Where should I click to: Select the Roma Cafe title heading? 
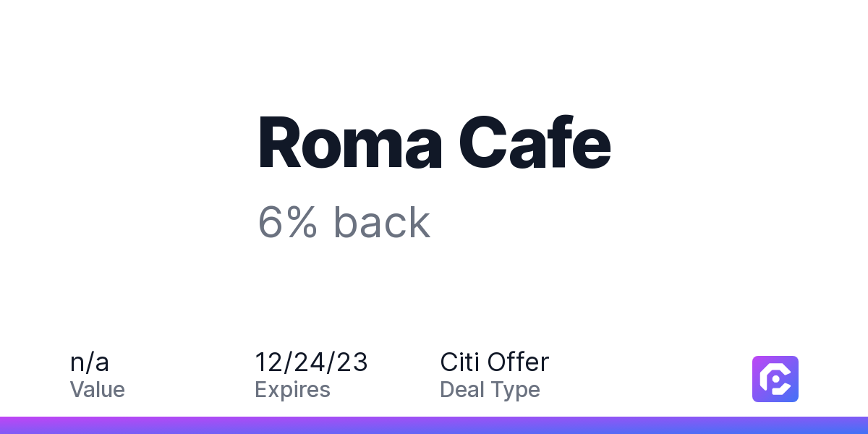point(435,144)
